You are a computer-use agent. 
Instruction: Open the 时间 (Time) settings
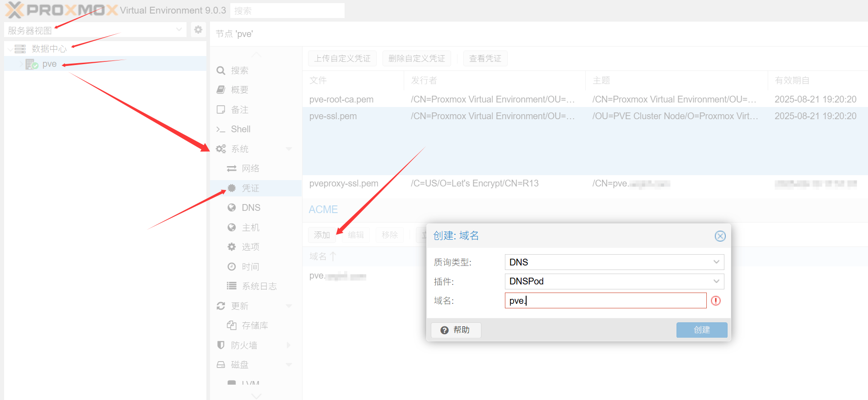click(250, 267)
